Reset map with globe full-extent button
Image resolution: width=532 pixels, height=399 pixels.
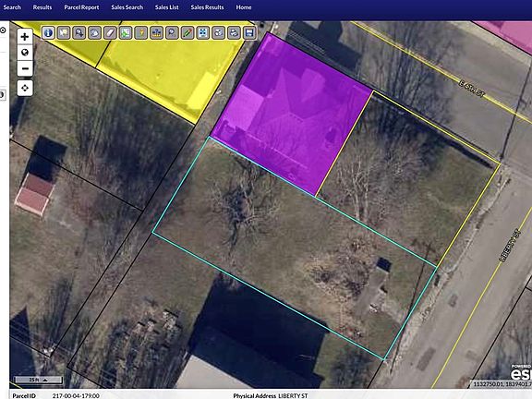click(25, 53)
